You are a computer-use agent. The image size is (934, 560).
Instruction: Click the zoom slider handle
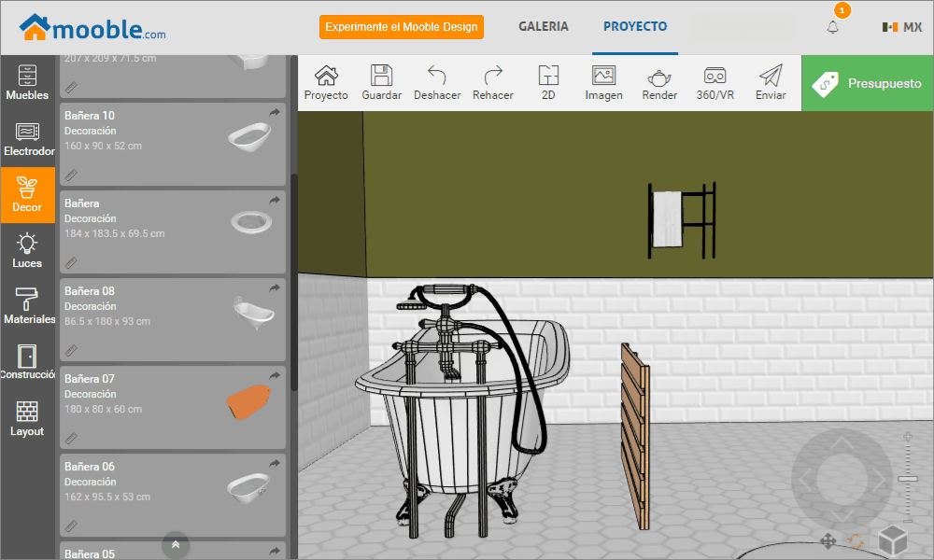pos(908,479)
